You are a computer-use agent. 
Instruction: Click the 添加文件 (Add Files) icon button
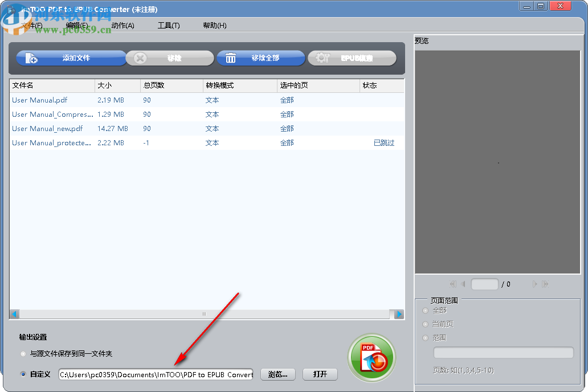(x=31, y=58)
